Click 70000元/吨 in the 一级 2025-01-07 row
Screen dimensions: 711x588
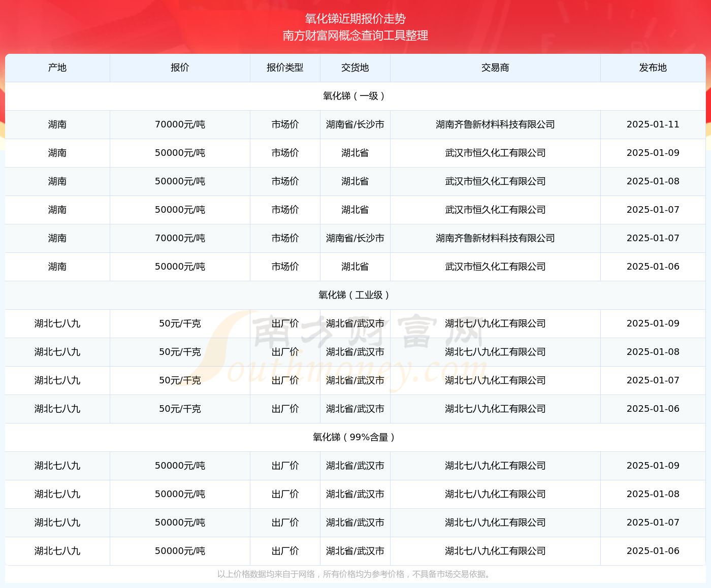(x=180, y=238)
